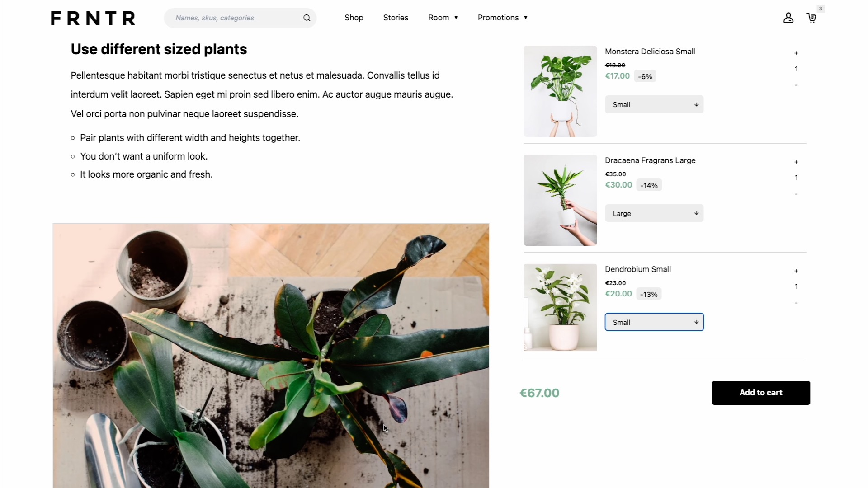
Task: Click the shopping cart icon
Action: [x=811, y=17]
